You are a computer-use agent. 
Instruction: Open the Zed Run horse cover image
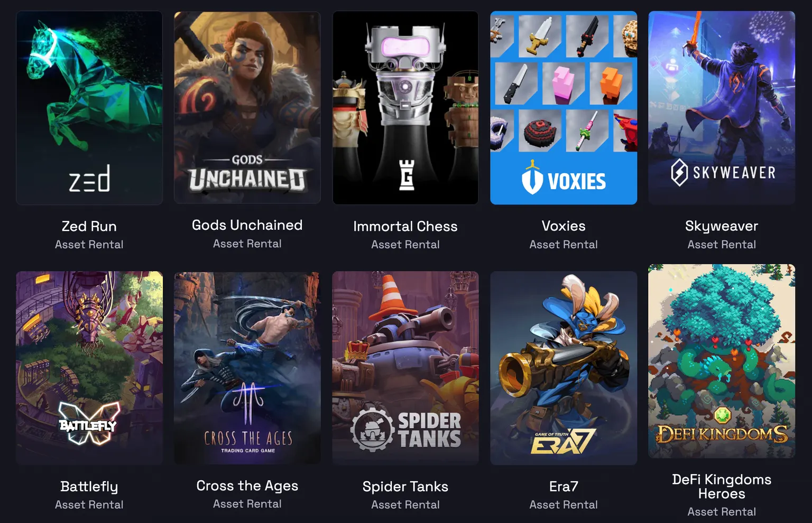pyautogui.click(x=89, y=108)
